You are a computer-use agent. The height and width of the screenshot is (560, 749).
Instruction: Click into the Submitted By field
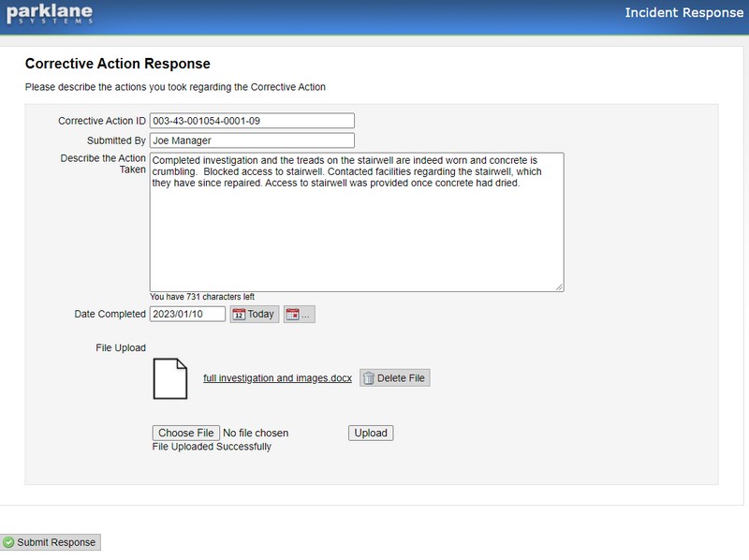tap(252, 140)
